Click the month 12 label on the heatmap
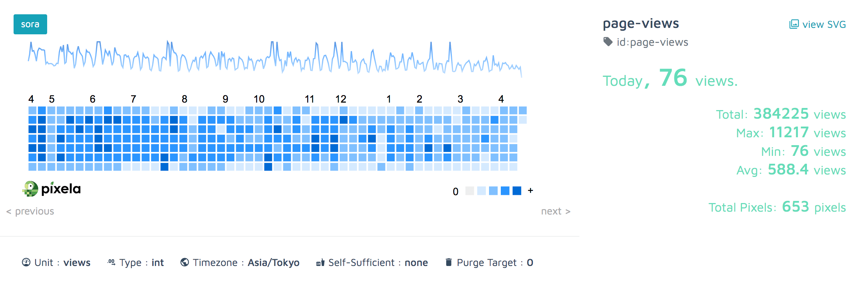 [x=341, y=99]
